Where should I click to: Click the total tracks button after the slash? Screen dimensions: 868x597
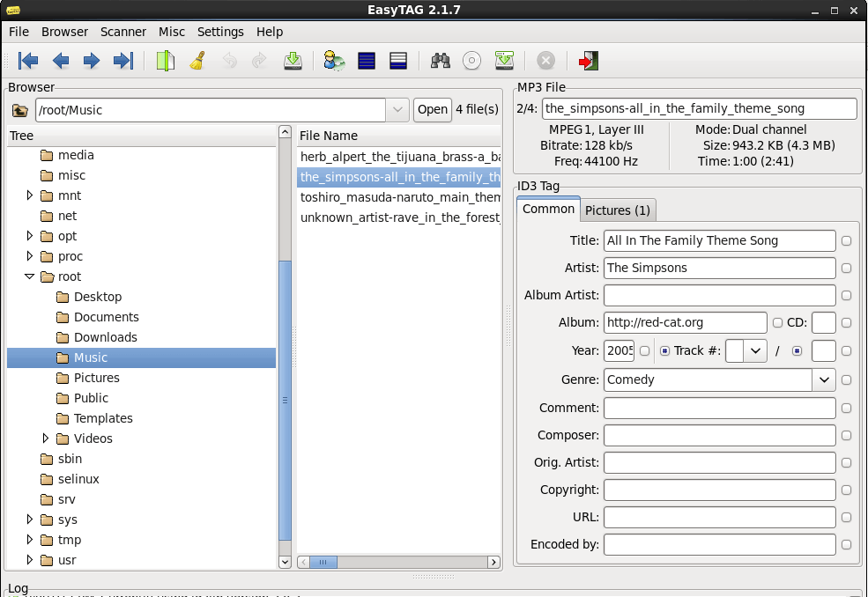pyautogui.click(x=797, y=350)
